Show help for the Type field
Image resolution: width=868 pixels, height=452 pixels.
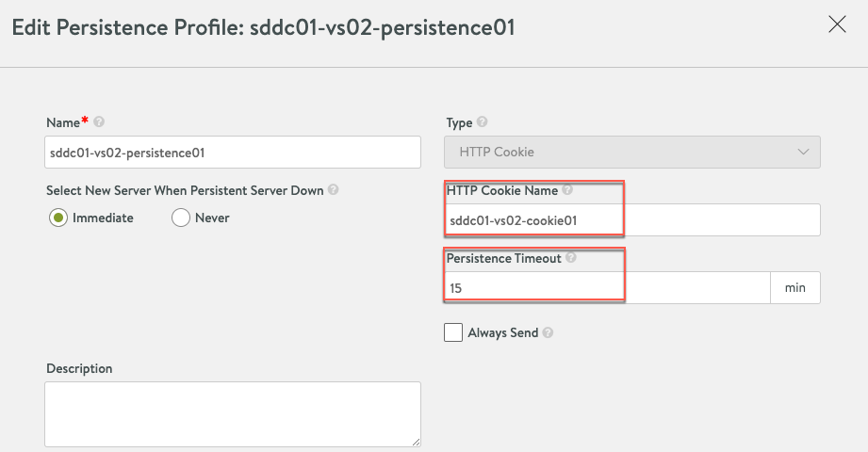tap(483, 122)
